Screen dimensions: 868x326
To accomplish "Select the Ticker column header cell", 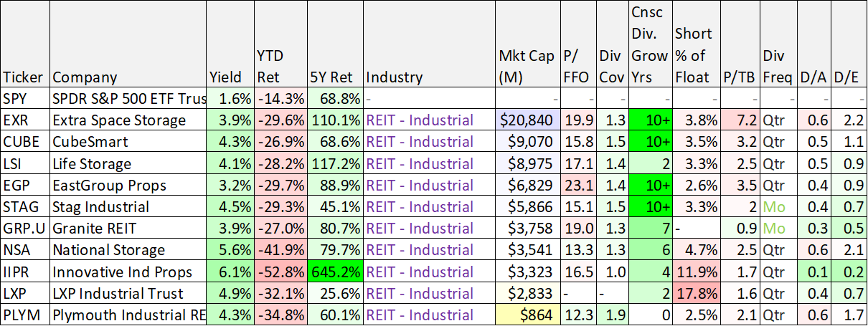I will (x=25, y=44).
